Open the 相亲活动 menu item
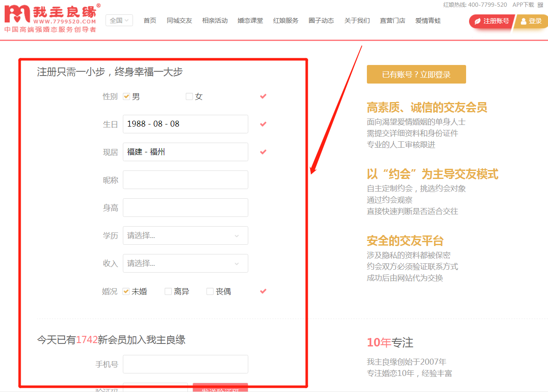The width and height of the screenshot is (548, 392). (215, 20)
